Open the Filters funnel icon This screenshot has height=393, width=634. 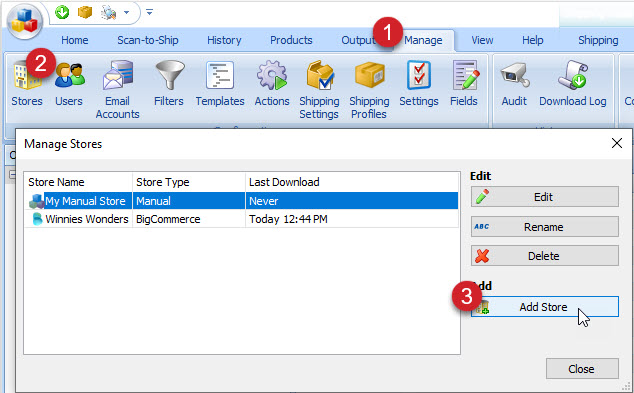pos(169,84)
